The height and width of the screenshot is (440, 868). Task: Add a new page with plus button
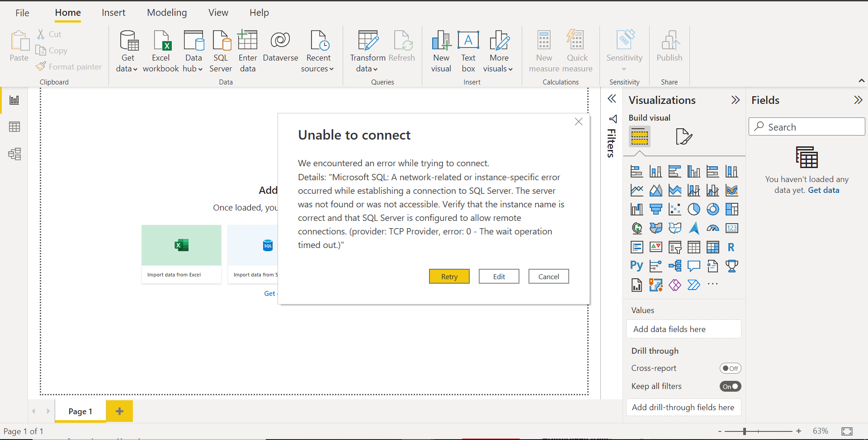[x=119, y=411]
